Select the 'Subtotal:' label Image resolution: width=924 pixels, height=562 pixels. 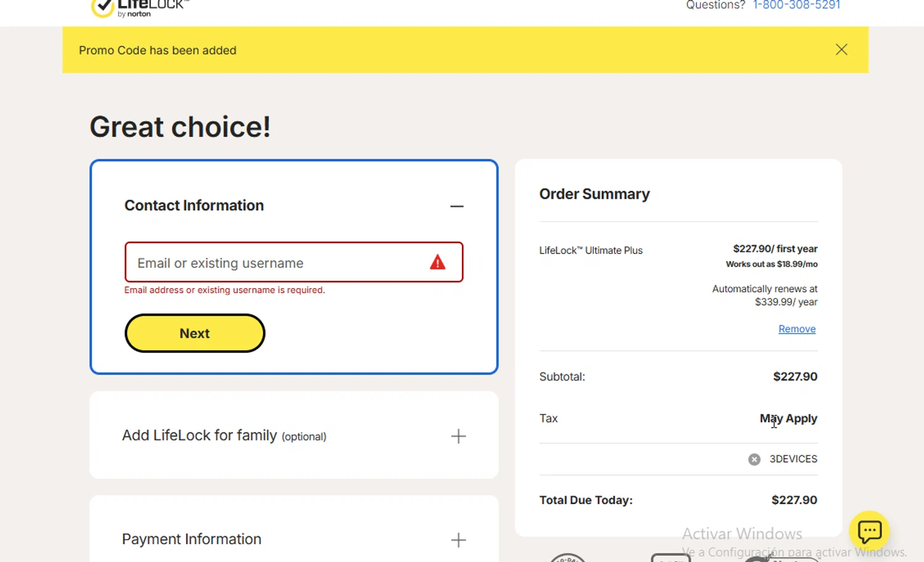pyautogui.click(x=562, y=377)
